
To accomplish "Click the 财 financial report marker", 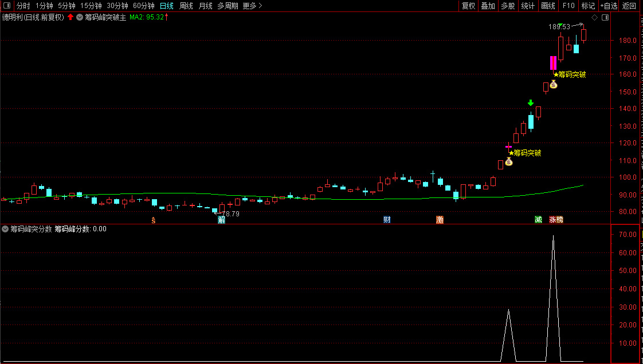I will click(x=387, y=220).
